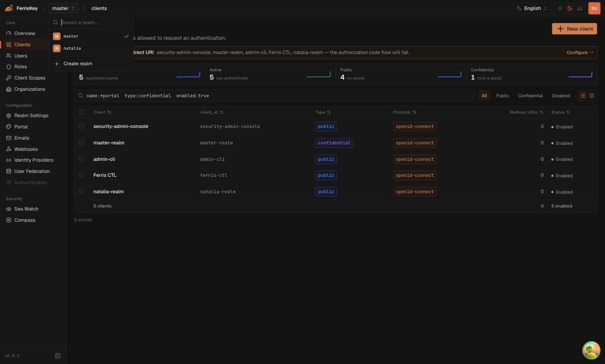Select natalia realm in the list
This screenshot has height=364, width=605.
(91, 48)
